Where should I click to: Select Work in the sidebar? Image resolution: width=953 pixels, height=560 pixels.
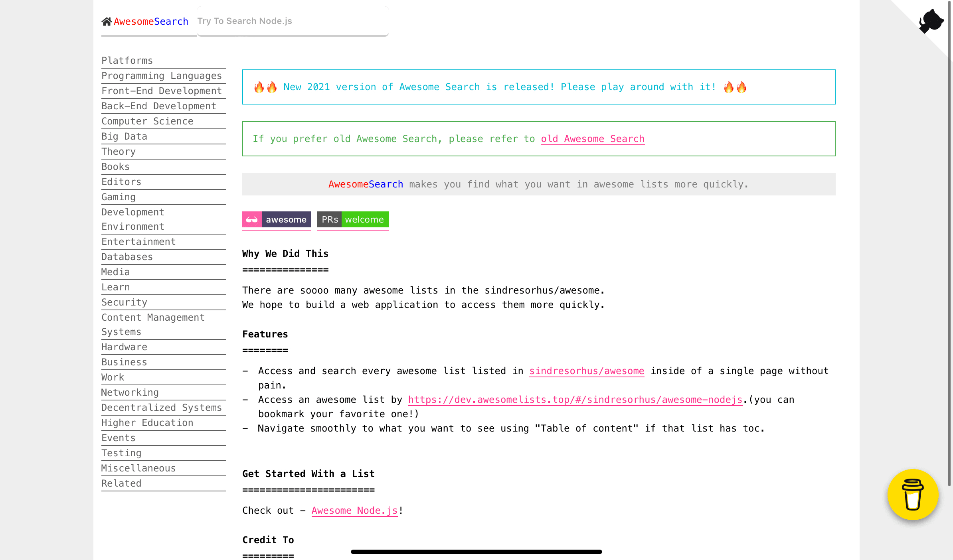click(x=164, y=377)
